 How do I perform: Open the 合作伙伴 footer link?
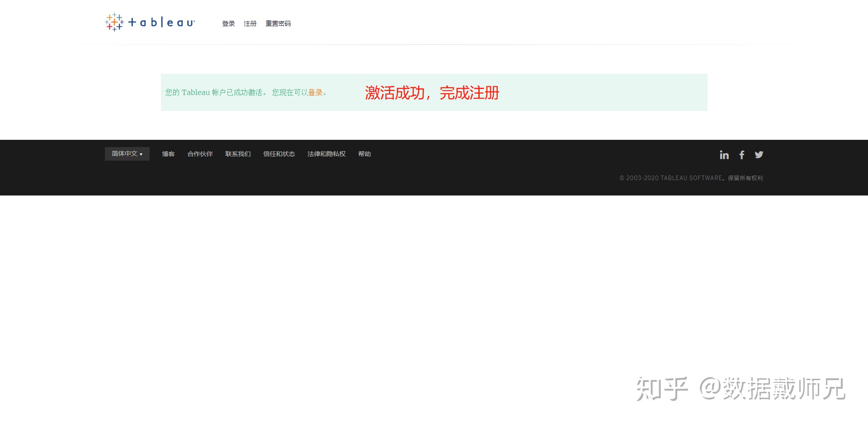(200, 154)
